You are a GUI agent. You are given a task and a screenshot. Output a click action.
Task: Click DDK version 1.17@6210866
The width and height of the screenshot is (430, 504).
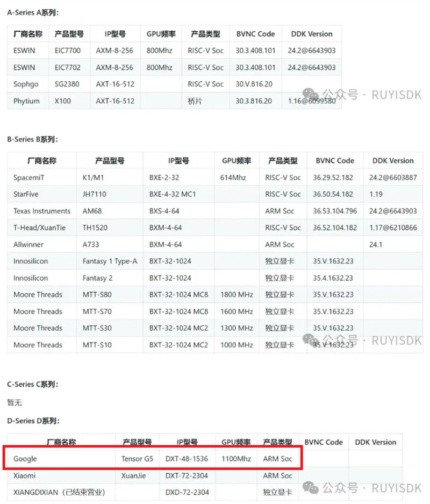point(393,228)
